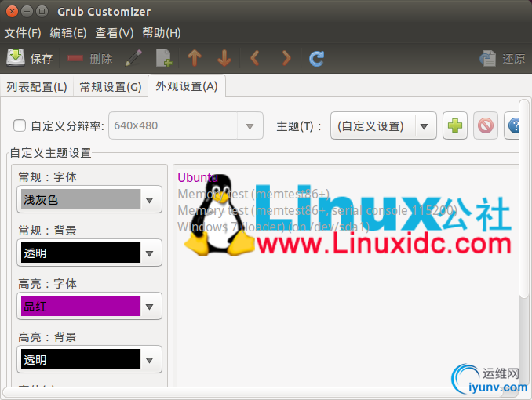
Task: Click black 透明 swatch under 常规：背景
Action: [x=81, y=253]
